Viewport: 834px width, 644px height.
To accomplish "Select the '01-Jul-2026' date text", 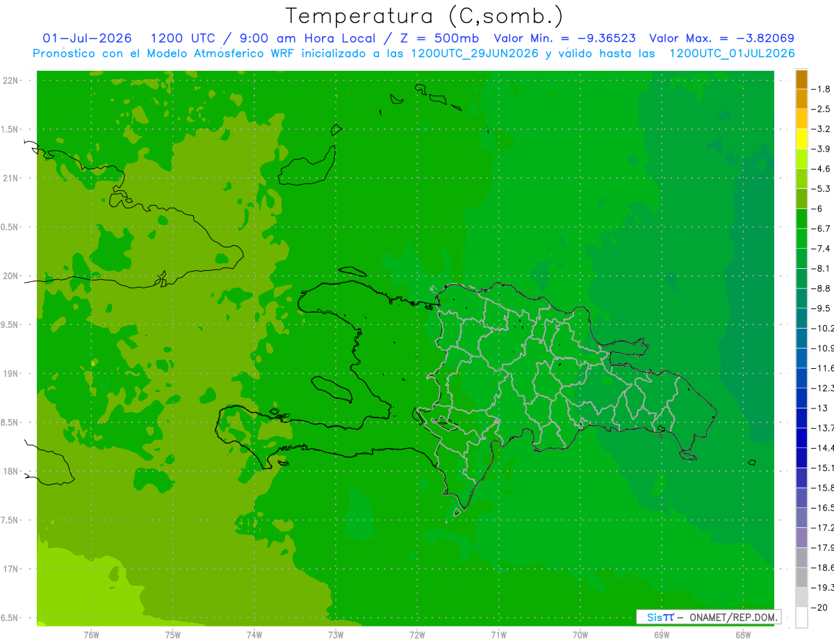I will coord(87,38).
